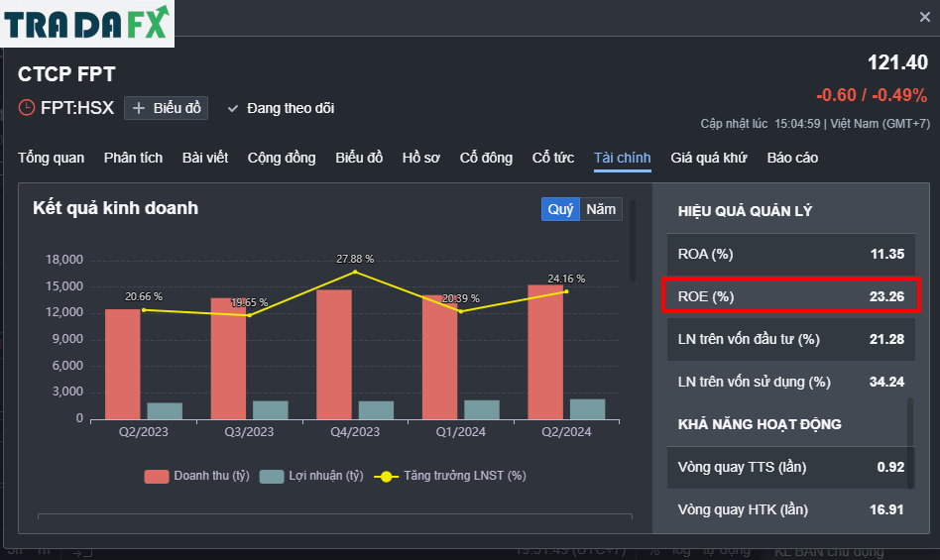This screenshot has width=940, height=560.
Task: Click the chart panel vertical scrollbar
Action: click(x=633, y=240)
